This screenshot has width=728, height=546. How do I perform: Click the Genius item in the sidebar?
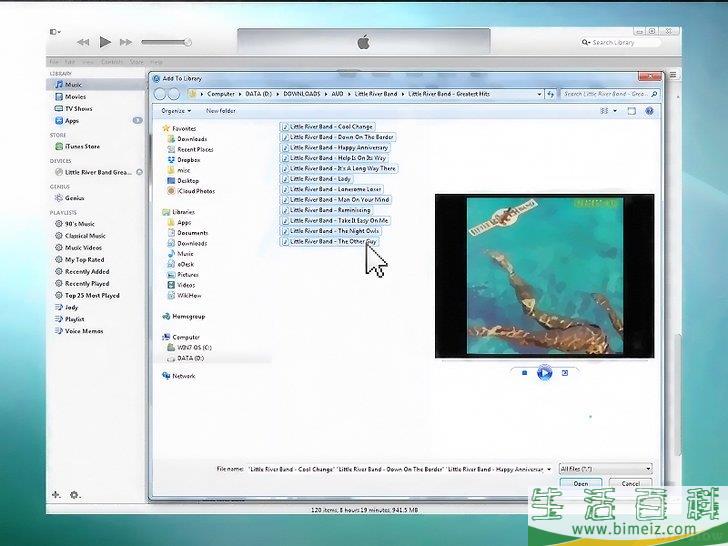pos(75,198)
